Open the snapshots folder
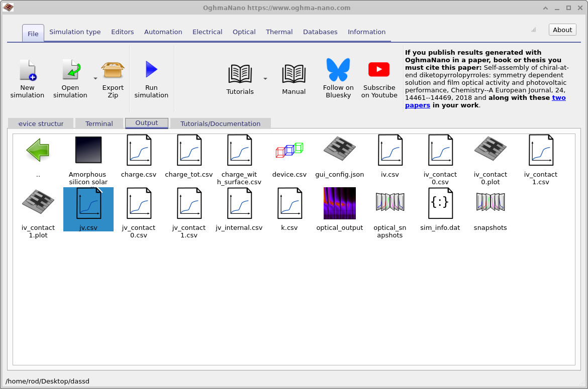 pyautogui.click(x=490, y=203)
